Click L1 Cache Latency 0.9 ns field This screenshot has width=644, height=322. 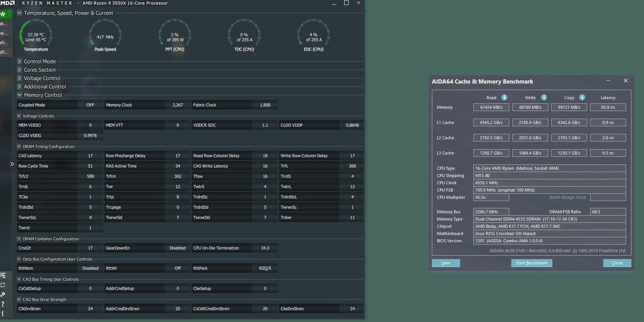[608, 122]
